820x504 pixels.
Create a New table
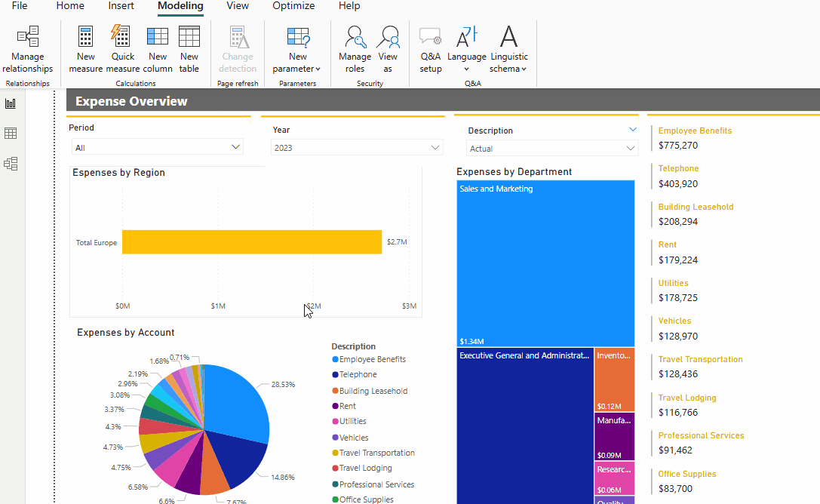click(x=189, y=49)
